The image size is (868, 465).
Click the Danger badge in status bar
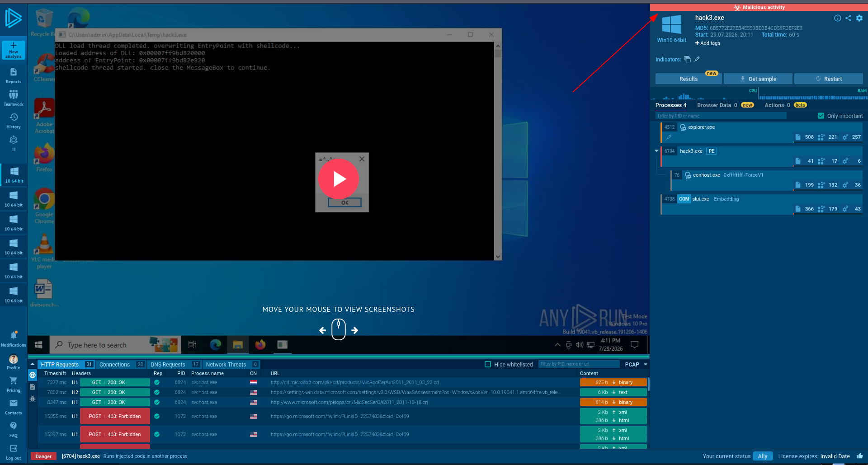point(44,456)
